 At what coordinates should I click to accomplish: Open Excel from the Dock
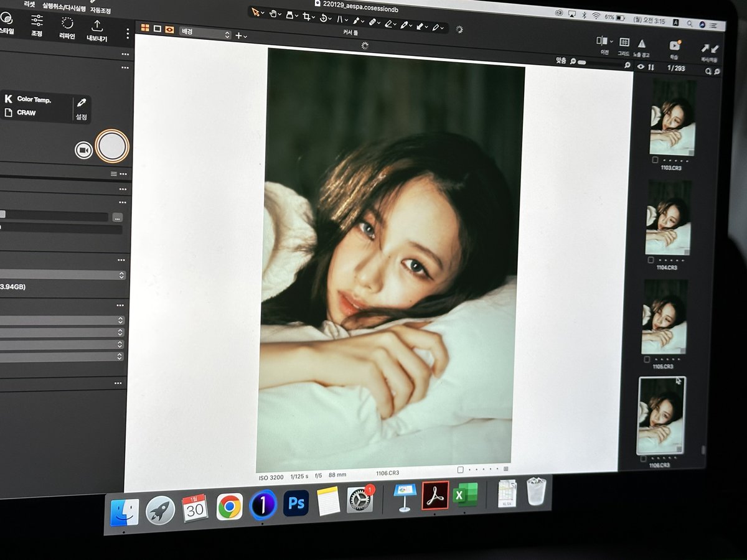465,495
